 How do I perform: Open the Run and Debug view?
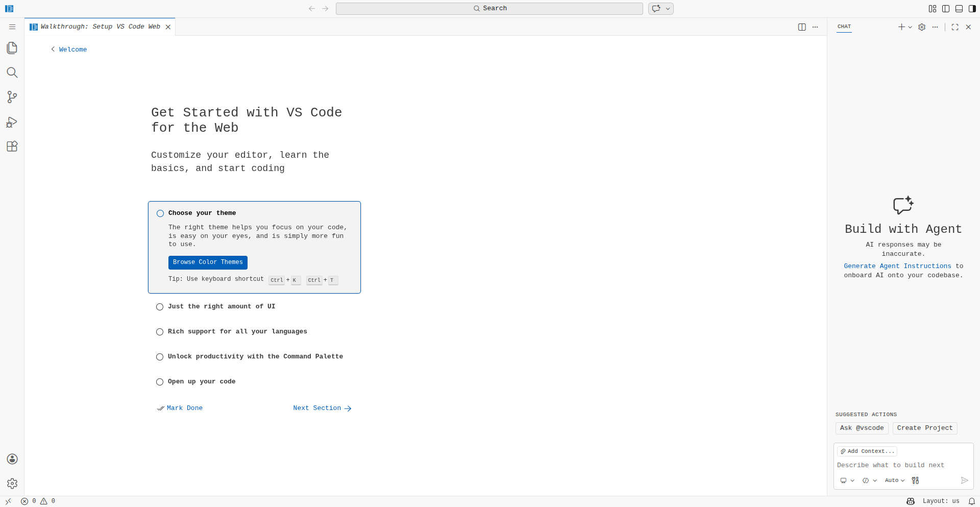(x=12, y=122)
